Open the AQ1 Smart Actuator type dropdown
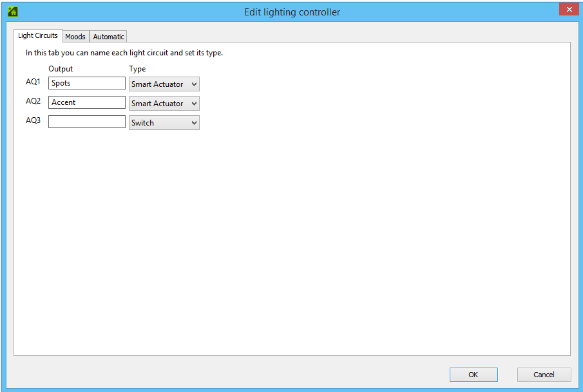The image size is (583, 392). [164, 84]
